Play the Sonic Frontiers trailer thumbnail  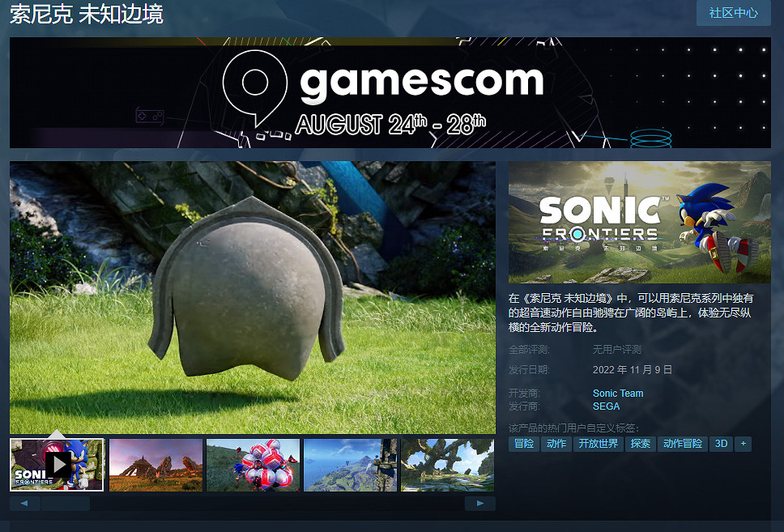[x=57, y=465]
